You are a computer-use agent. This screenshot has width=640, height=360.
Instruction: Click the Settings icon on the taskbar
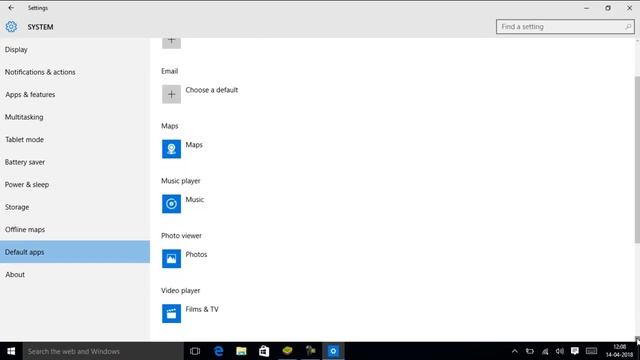pyautogui.click(x=333, y=351)
